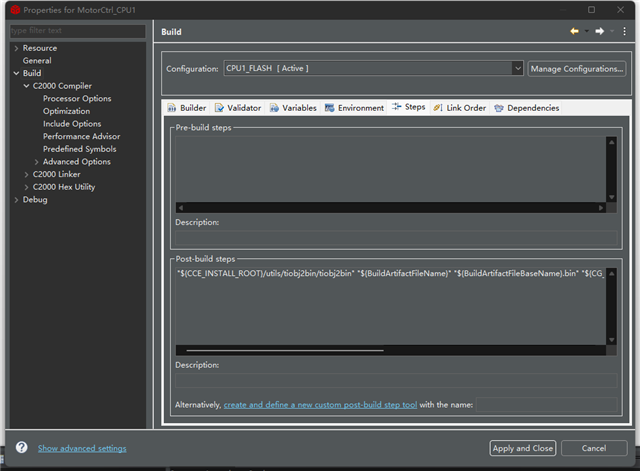Click the custom tool name field
The width and height of the screenshot is (640, 471).
coord(547,405)
